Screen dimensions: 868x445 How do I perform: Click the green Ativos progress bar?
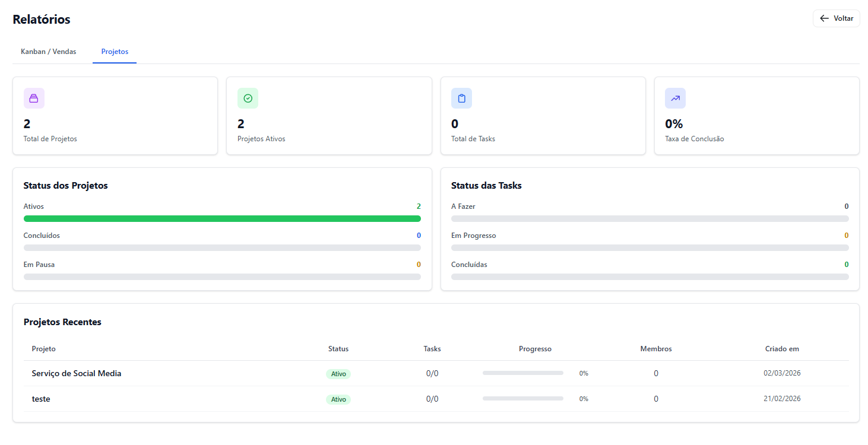point(222,219)
